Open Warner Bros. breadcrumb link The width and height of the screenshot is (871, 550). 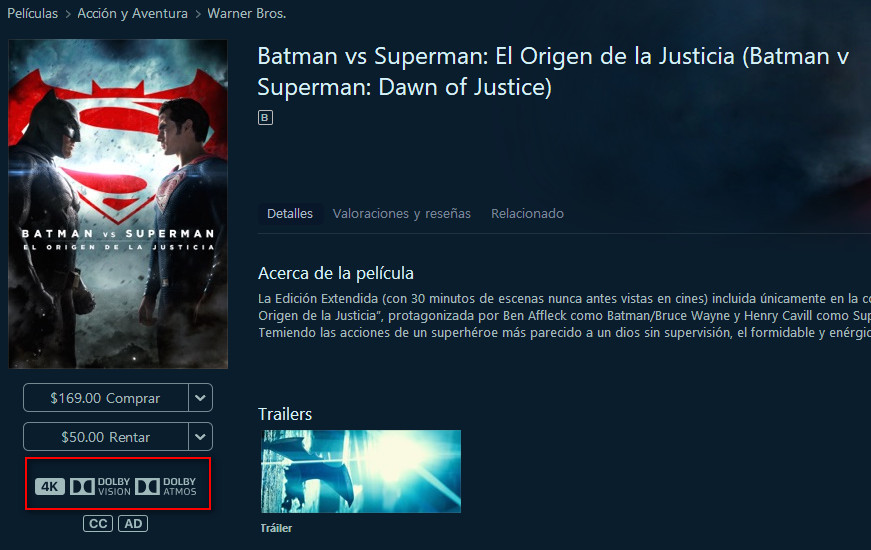pyautogui.click(x=247, y=13)
